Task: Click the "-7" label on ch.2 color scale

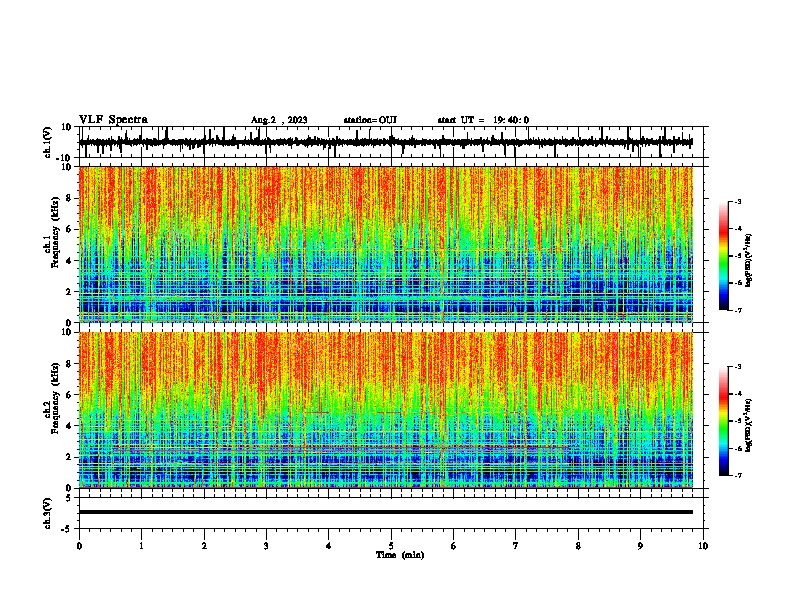Action: tap(737, 476)
